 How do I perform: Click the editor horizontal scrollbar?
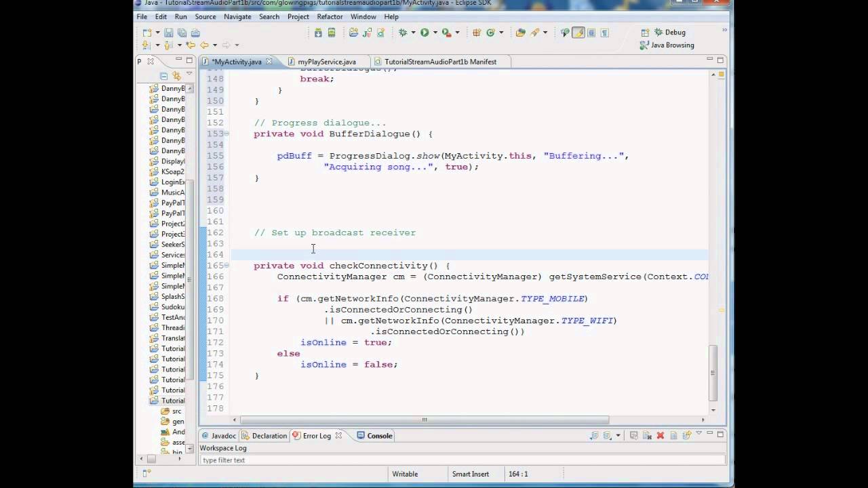(x=424, y=420)
